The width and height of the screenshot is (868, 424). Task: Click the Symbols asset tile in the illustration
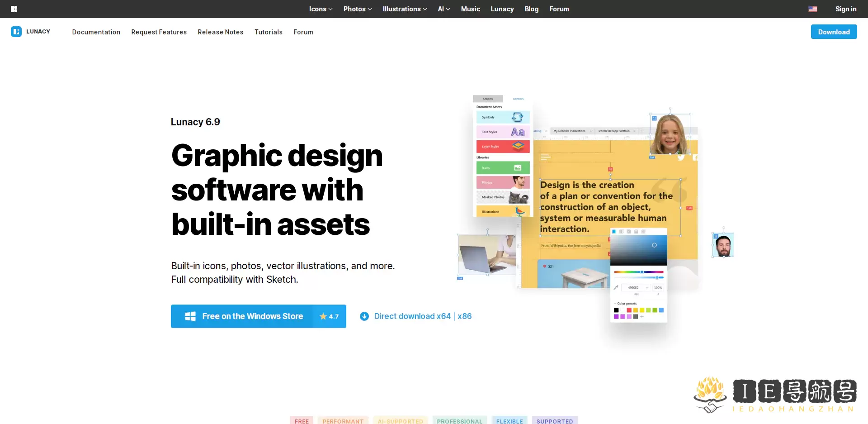pos(503,117)
